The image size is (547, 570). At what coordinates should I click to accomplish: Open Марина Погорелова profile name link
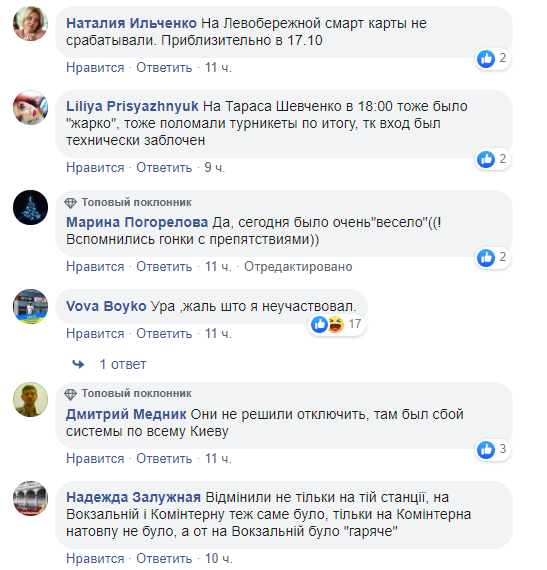coord(137,222)
